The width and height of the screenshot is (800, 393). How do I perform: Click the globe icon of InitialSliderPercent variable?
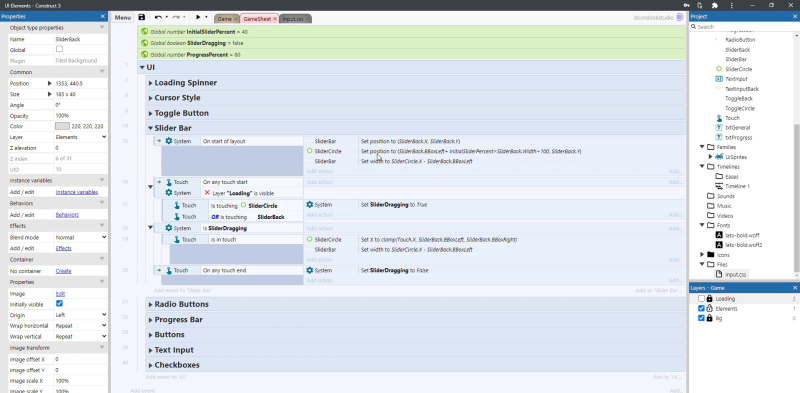[x=145, y=32]
